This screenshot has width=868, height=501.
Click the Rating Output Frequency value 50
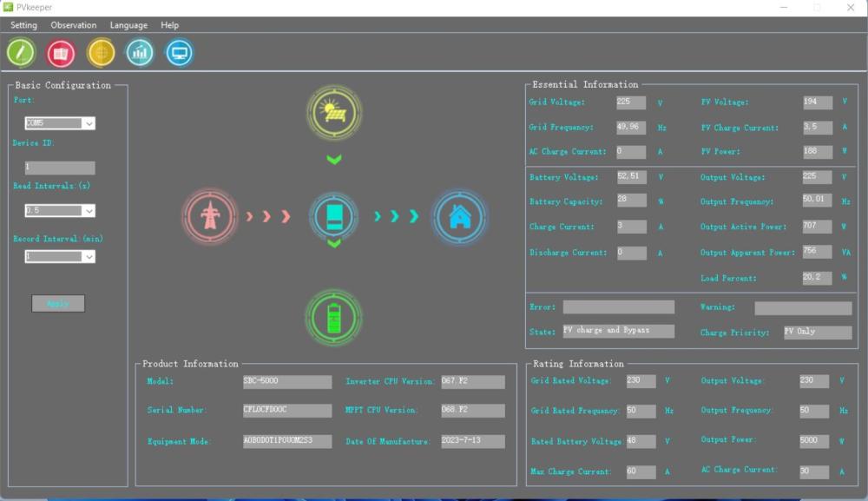point(814,412)
